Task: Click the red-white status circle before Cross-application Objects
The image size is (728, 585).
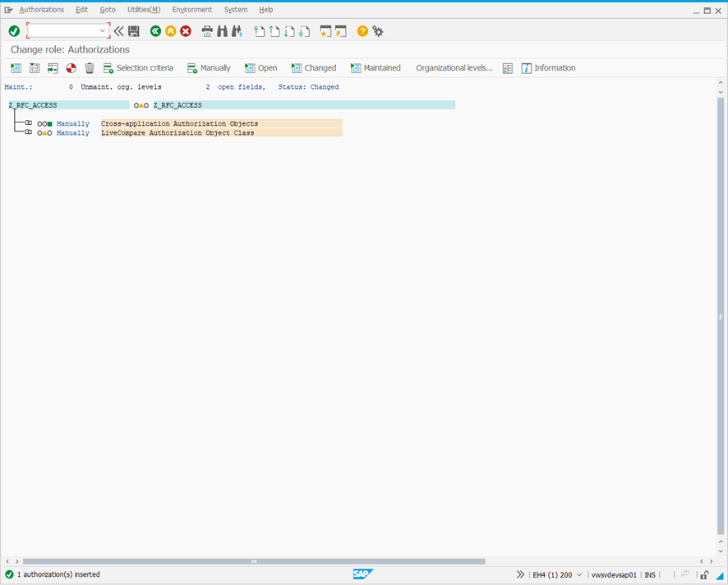Action: pyautogui.click(x=41, y=123)
